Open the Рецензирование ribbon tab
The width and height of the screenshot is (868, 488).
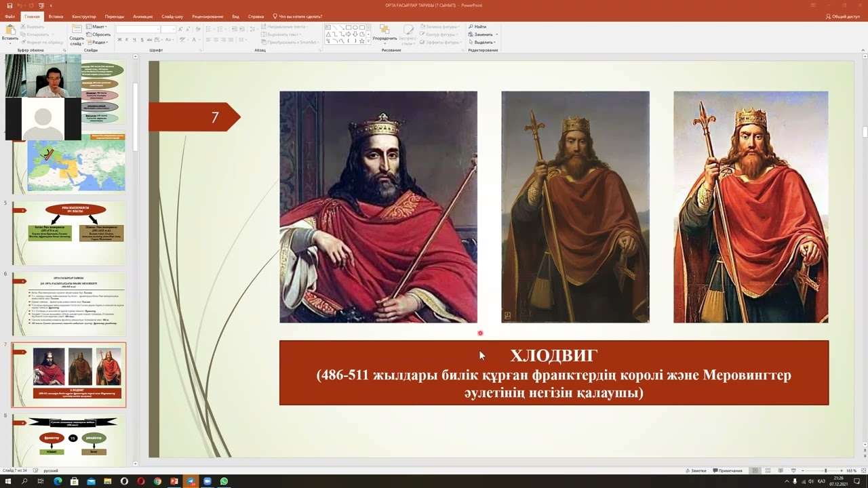coord(209,16)
